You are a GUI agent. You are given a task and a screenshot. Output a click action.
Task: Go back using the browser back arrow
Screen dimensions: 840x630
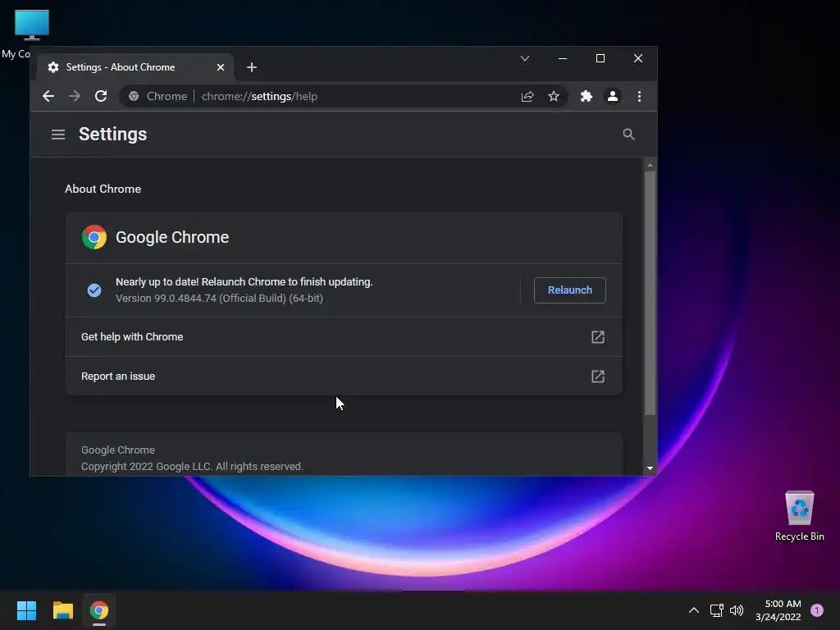click(48, 97)
